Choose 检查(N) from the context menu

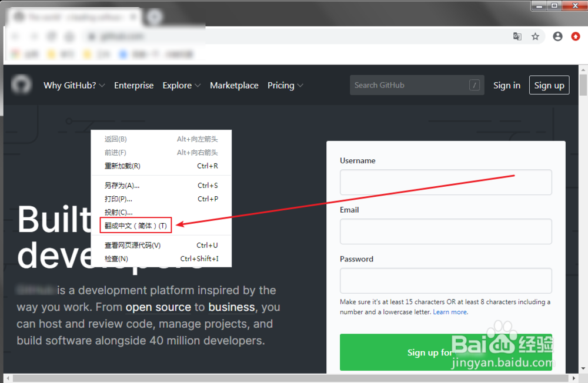tap(161, 258)
